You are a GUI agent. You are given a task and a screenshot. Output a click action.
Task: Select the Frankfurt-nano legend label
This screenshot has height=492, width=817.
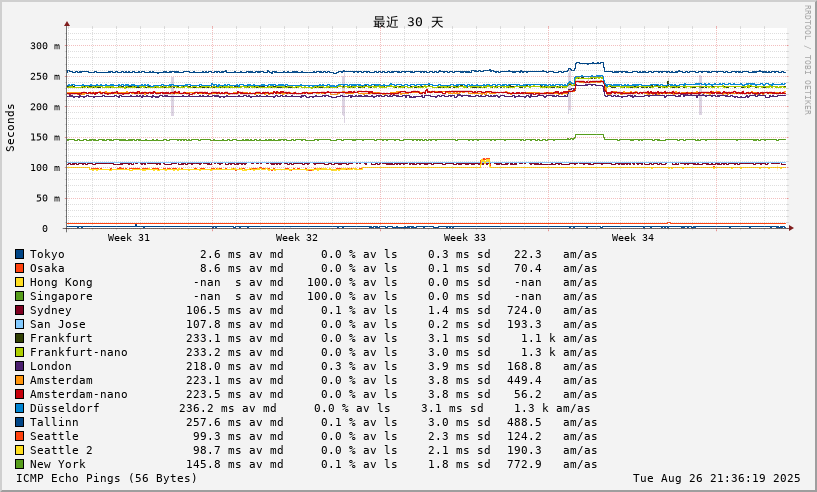(x=79, y=352)
